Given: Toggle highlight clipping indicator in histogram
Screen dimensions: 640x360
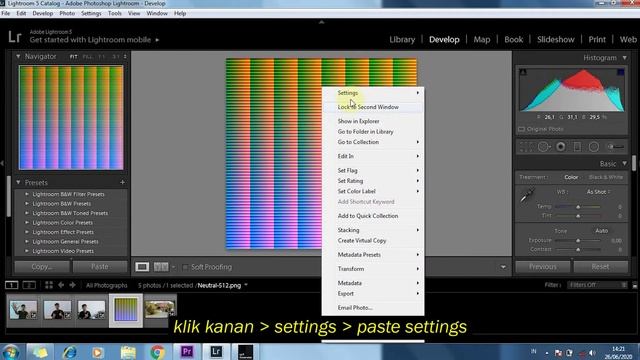Looking at the screenshot, I should tap(620, 72).
